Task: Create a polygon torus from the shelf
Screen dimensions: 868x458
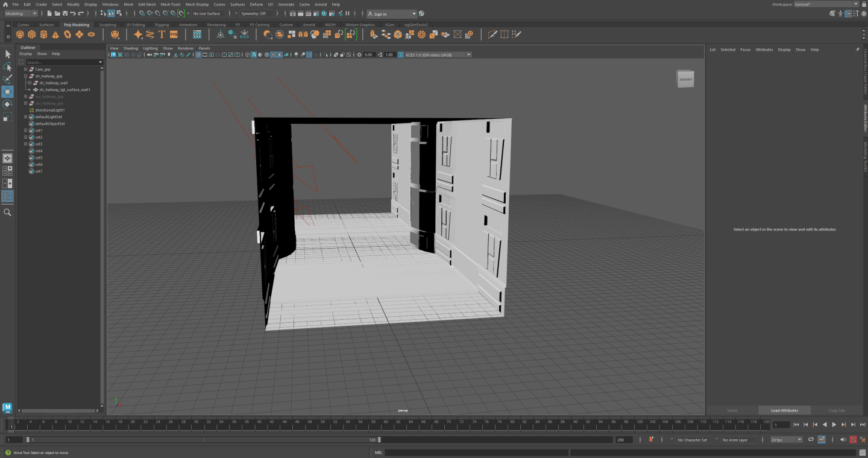Action: tap(68, 34)
